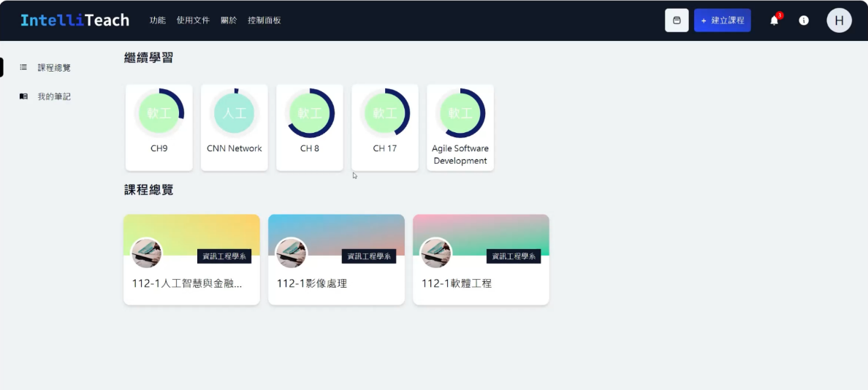Viewport: 868px width, 390px height.
Task: Select 我的筆記 in the sidebar
Action: pyautogui.click(x=54, y=96)
